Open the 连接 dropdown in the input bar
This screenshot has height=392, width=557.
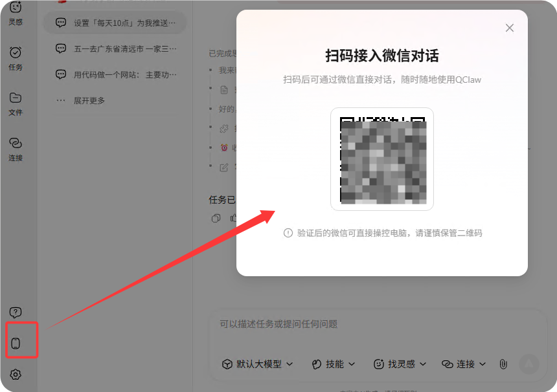point(464,364)
